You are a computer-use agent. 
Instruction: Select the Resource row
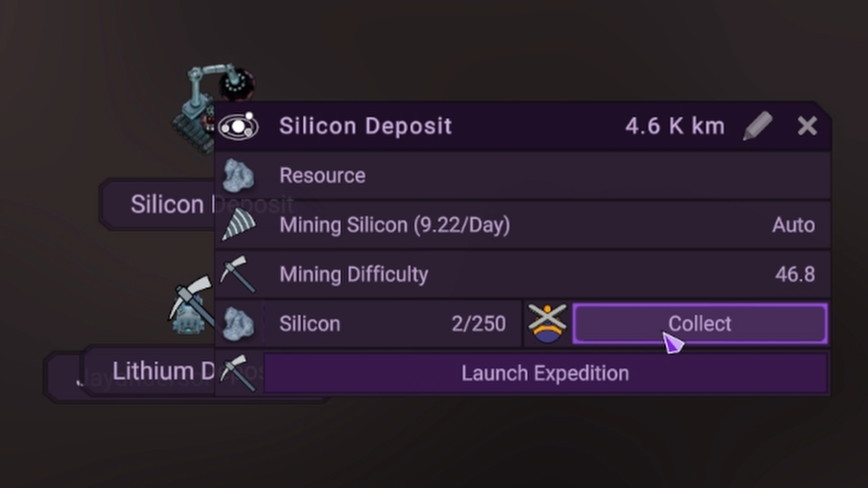coord(520,175)
